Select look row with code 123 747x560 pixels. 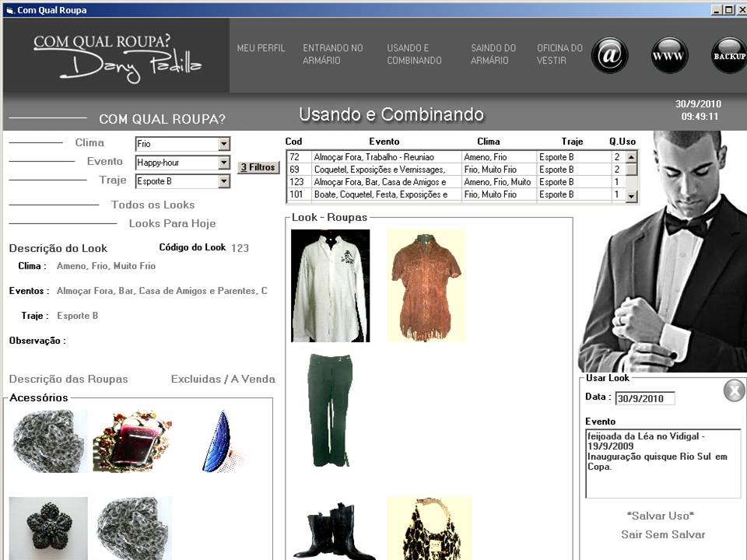456,182
